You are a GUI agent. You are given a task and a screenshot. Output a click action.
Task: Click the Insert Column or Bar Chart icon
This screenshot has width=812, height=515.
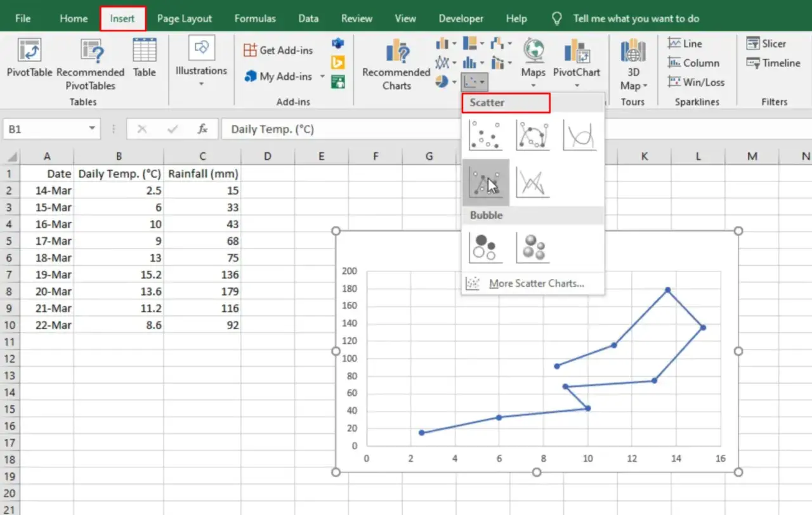pyautogui.click(x=442, y=44)
